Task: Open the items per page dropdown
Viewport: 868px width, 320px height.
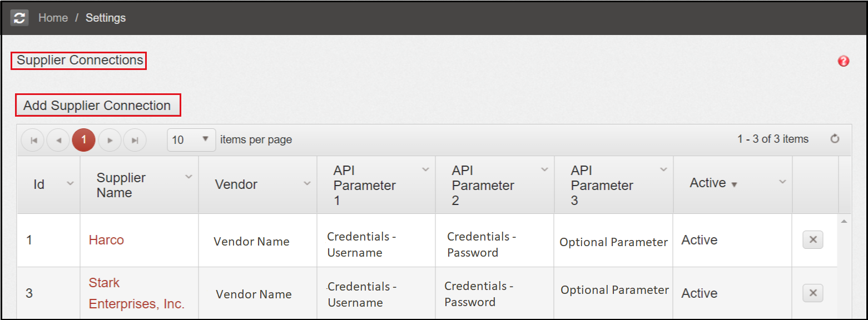Action: [x=191, y=140]
